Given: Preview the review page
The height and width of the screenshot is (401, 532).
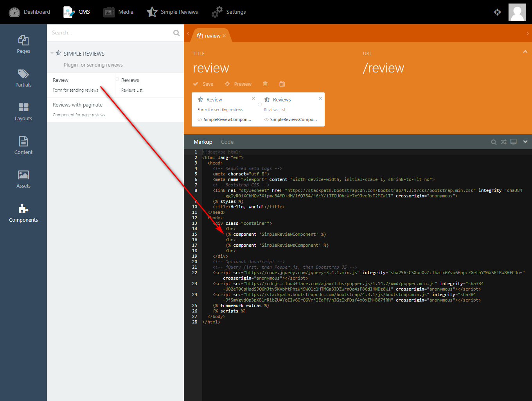Looking at the screenshot, I should click(238, 84).
